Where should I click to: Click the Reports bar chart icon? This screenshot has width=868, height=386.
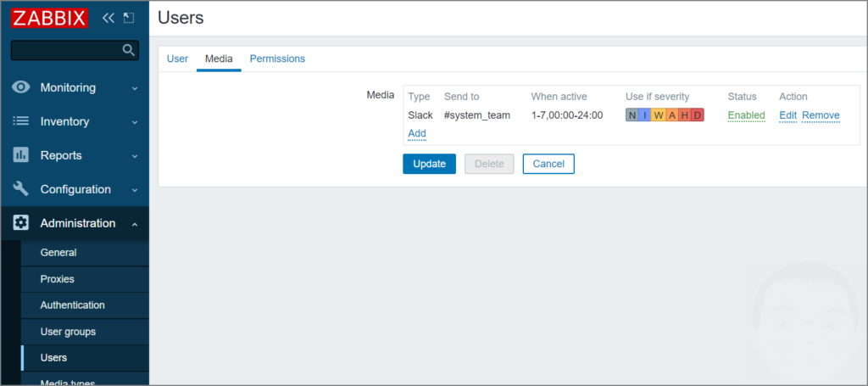pos(20,155)
